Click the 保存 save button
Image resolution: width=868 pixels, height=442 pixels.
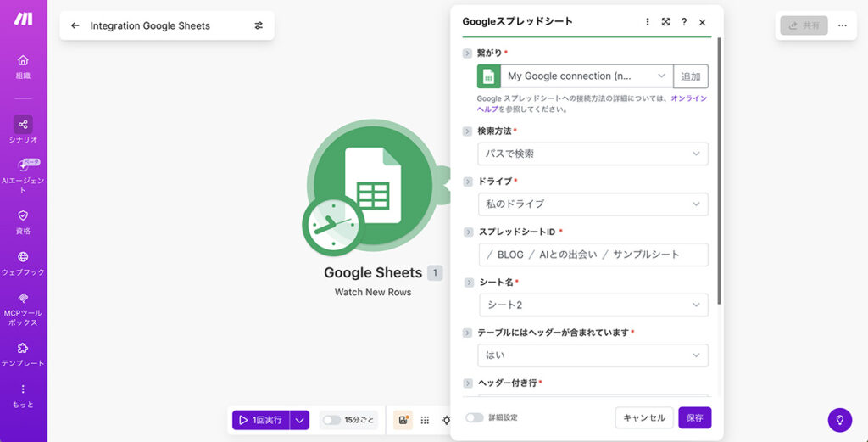(695, 417)
